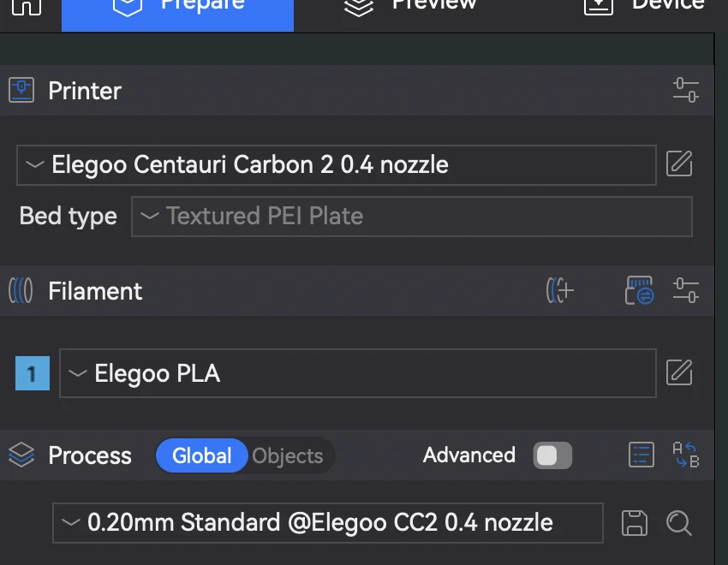Click the Printer section title

pos(85,91)
